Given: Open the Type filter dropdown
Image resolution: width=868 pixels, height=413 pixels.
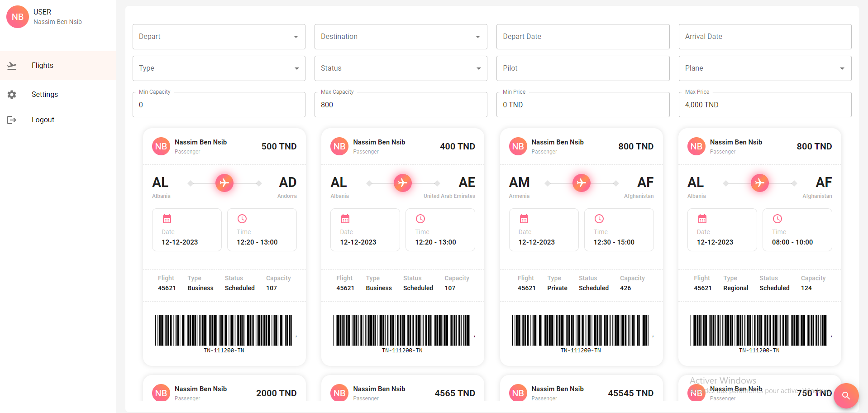Looking at the screenshot, I should 219,68.
